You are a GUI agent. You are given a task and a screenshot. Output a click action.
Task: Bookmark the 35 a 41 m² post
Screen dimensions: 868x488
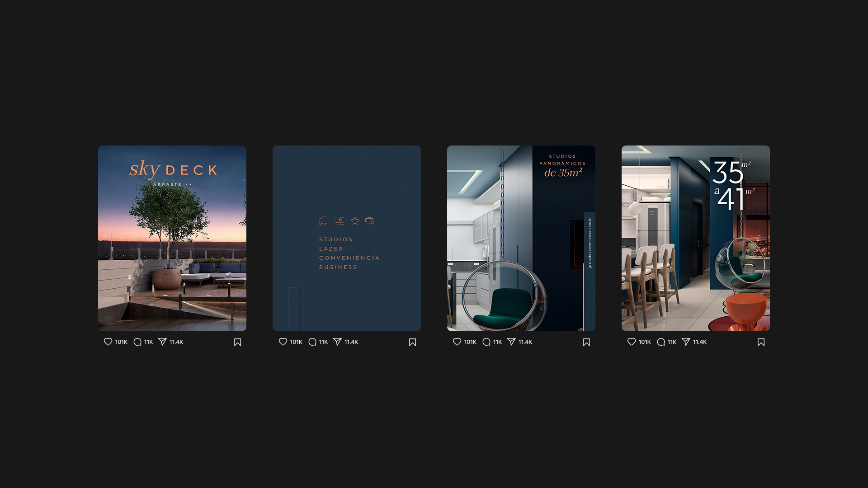tap(761, 343)
